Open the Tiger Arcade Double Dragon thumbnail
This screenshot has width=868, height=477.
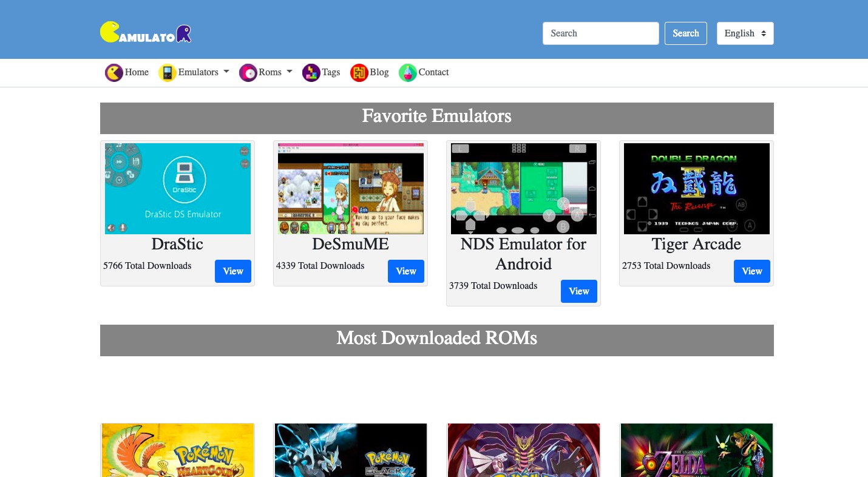tap(697, 189)
